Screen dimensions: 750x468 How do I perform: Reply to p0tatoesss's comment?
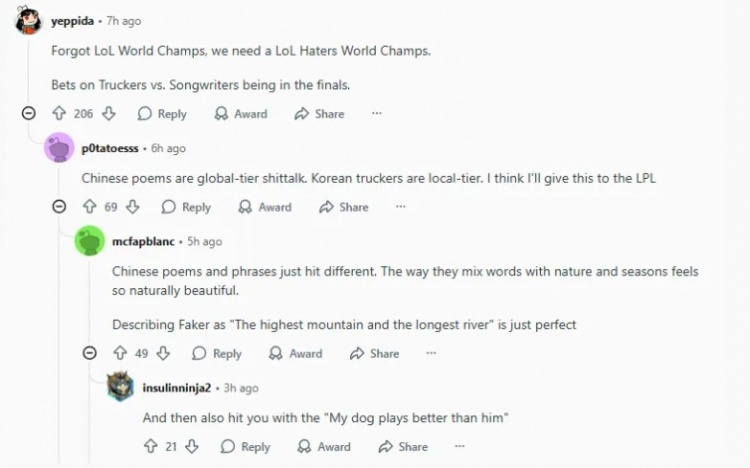tap(186, 207)
